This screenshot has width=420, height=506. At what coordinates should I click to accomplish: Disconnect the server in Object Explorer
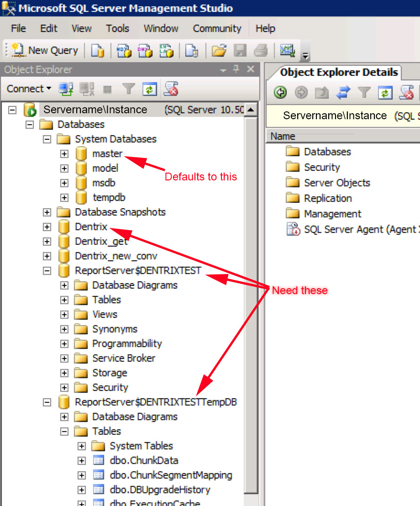pyautogui.click(x=87, y=89)
